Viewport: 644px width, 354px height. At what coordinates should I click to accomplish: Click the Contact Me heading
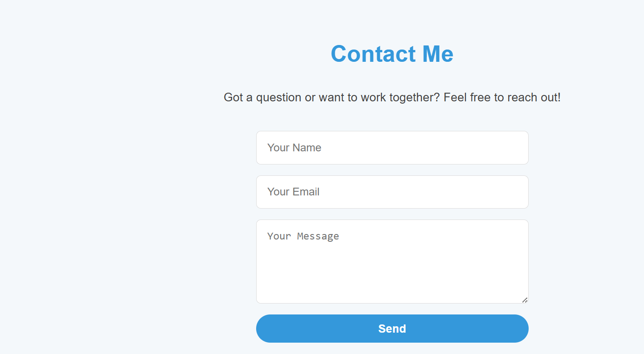392,54
